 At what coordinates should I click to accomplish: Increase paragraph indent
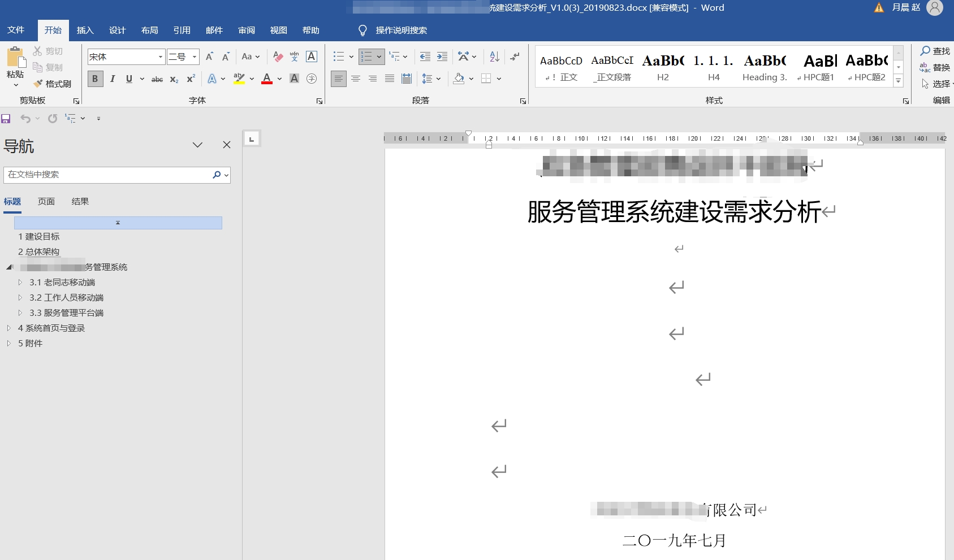[x=442, y=57]
